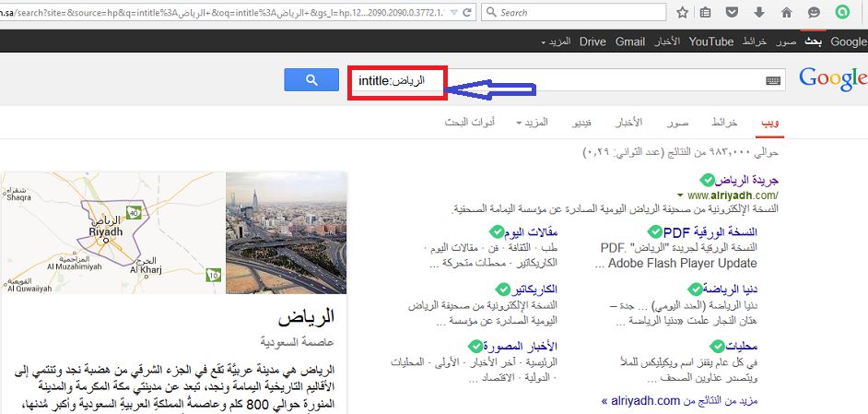
Task: Click the browser address bar URL
Action: [x=223, y=12]
